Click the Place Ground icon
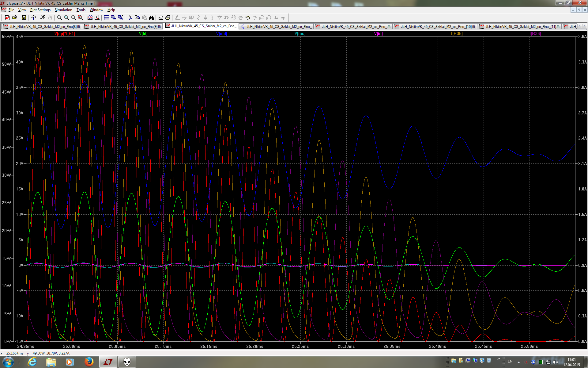 click(184, 18)
